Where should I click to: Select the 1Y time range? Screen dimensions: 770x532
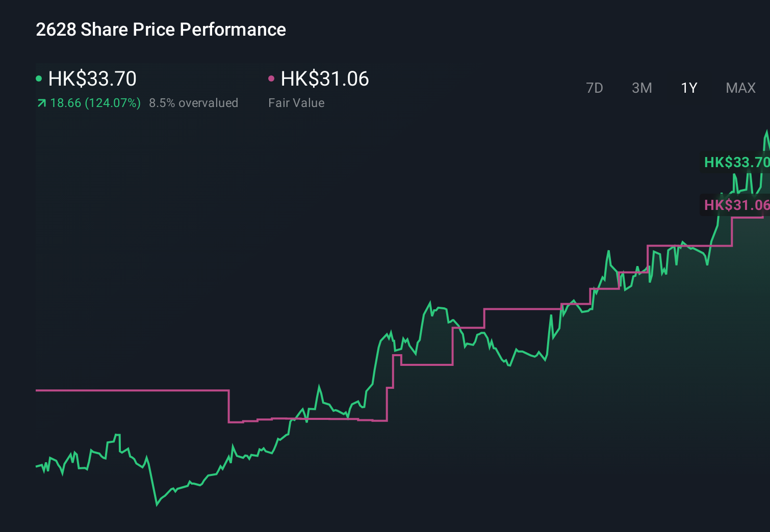(x=688, y=88)
